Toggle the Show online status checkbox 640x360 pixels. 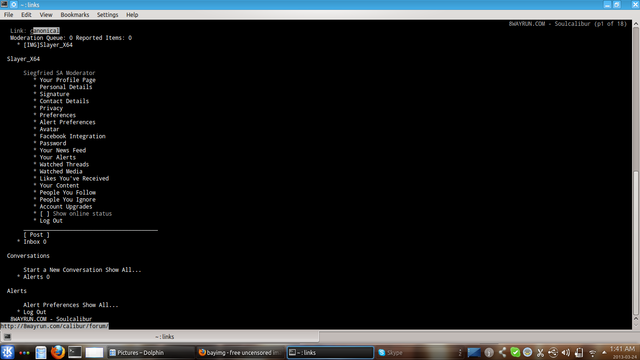(44, 214)
